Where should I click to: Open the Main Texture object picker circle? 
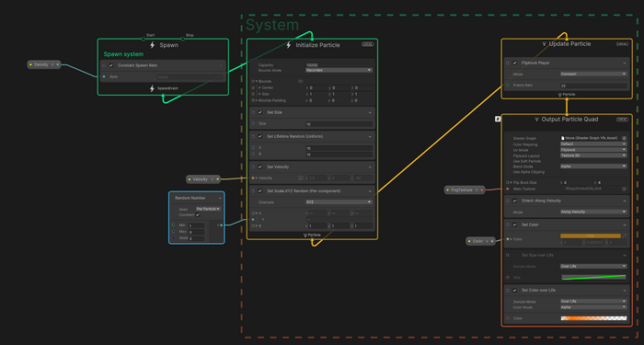(x=625, y=189)
